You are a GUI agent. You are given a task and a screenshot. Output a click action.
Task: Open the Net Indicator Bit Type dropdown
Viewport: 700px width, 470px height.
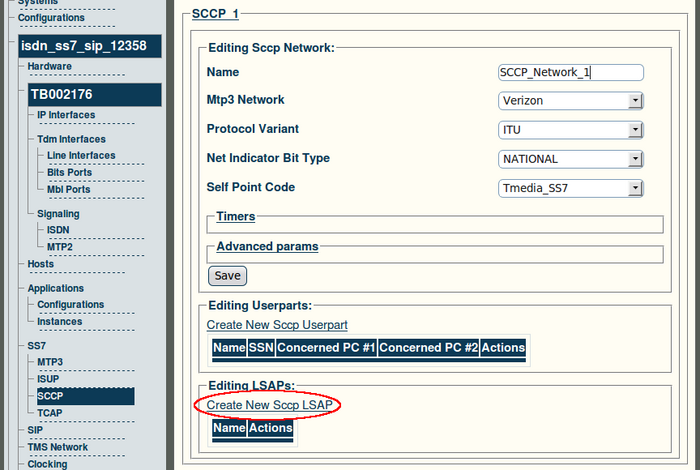[570, 159]
